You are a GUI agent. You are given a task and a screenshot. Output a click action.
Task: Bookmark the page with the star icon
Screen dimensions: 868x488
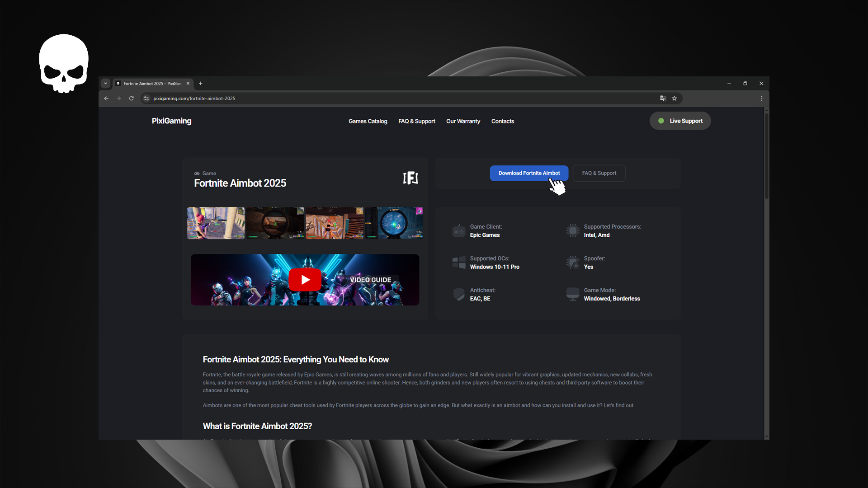pyautogui.click(x=675, y=99)
